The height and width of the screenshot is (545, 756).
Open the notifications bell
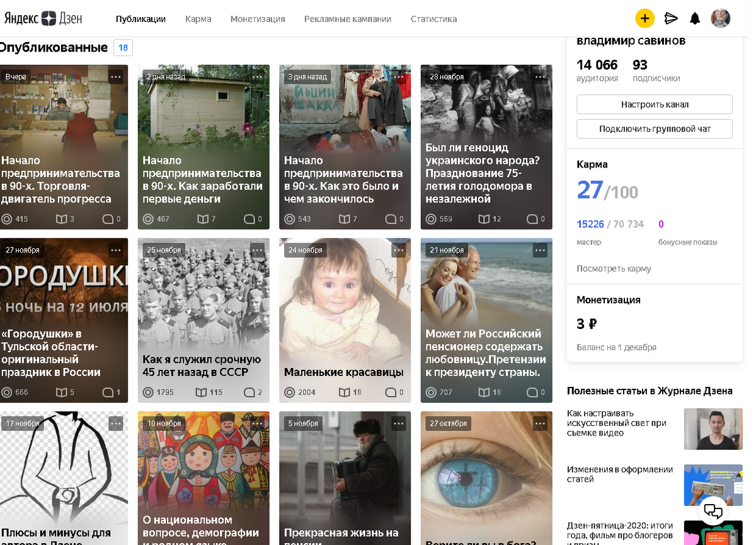tap(695, 18)
